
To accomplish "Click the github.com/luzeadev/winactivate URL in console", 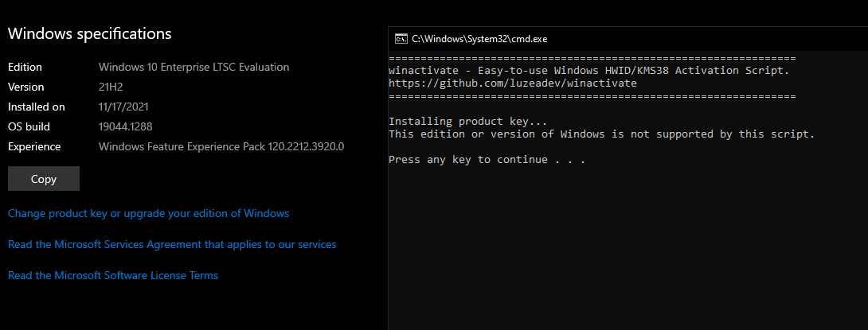I will [512, 83].
